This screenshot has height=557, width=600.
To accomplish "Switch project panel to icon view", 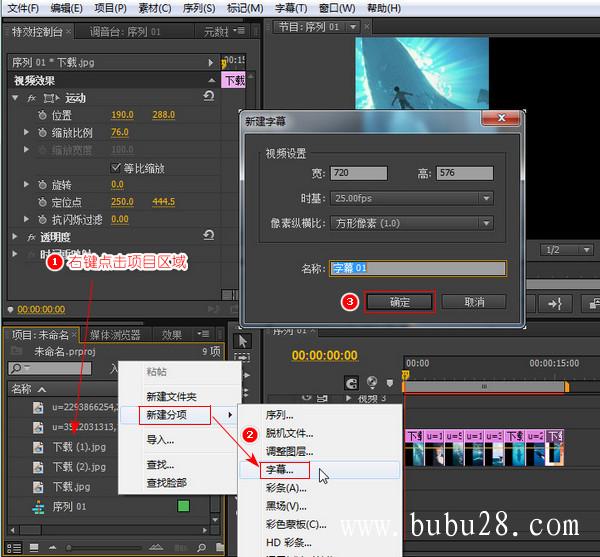I will pos(34,548).
